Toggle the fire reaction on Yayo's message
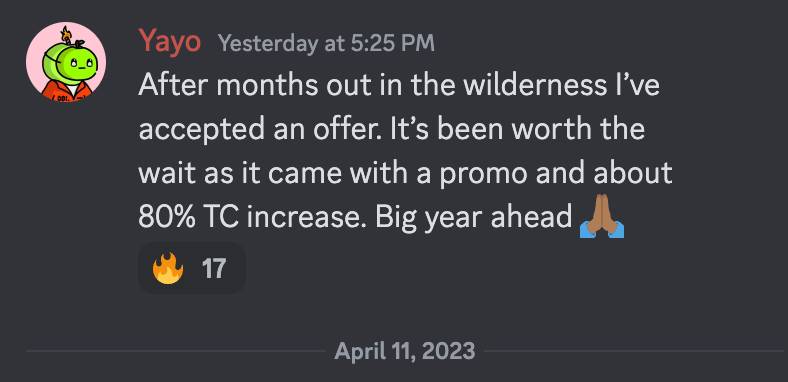Screen dimensions: 788x382 191,268
